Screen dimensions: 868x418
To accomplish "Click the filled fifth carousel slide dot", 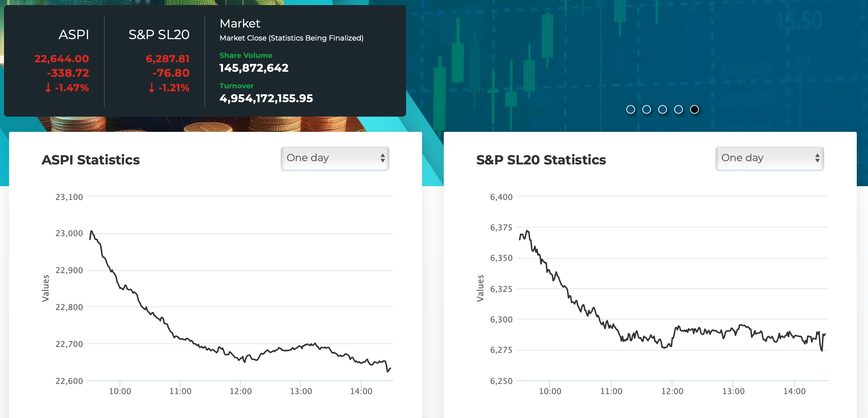I will (694, 109).
